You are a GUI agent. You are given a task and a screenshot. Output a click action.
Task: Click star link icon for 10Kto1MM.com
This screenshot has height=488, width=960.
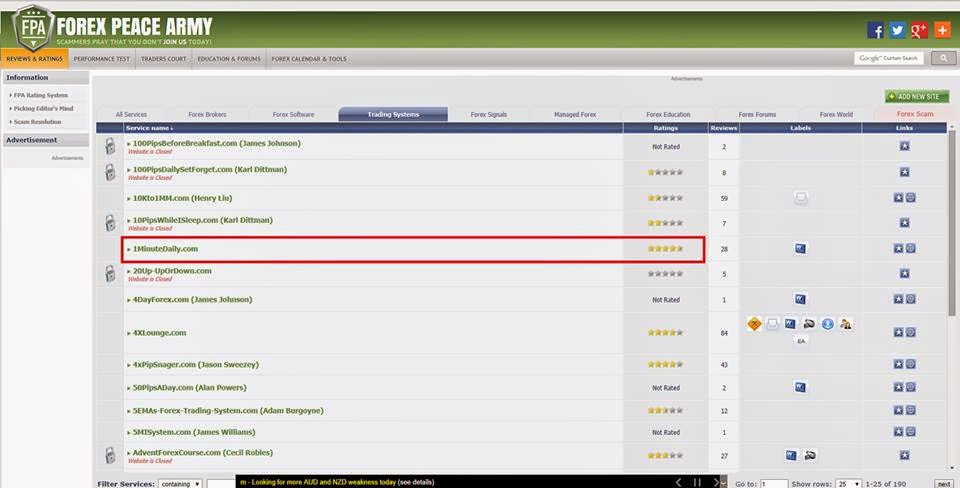coord(898,198)
